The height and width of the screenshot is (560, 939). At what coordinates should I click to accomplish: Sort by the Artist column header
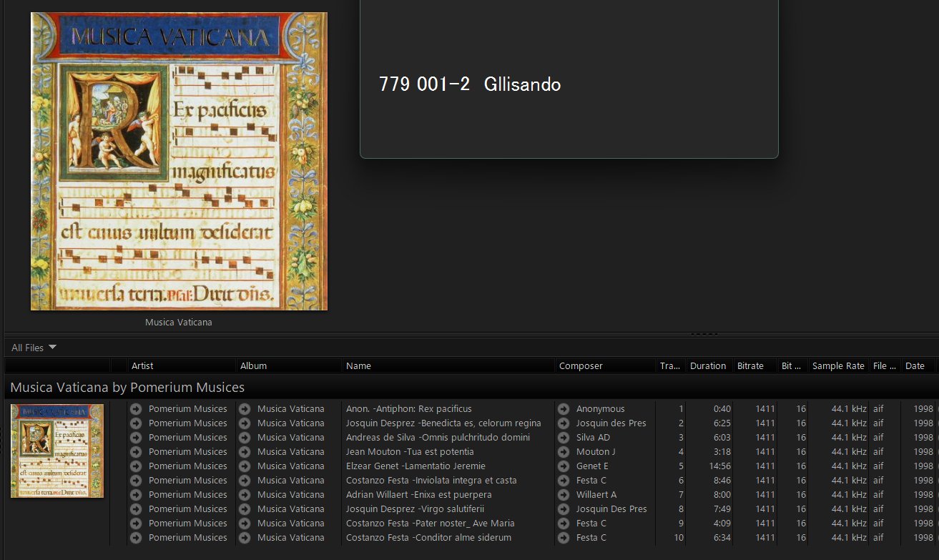(182, 365)
